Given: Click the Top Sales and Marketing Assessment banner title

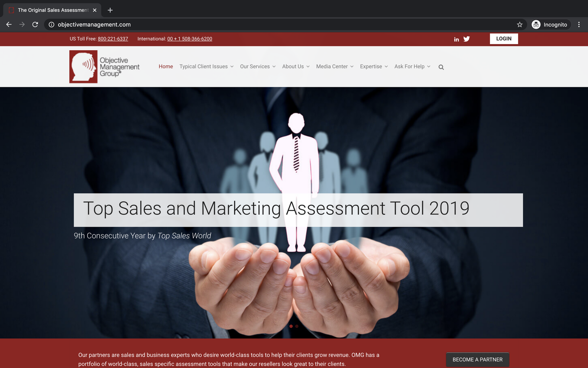Looking at the screenshot, I should [x=276, y=208].
